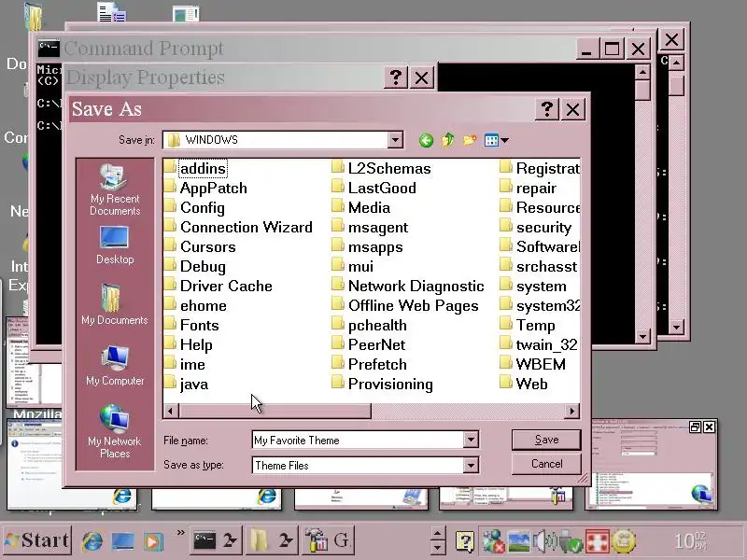747x560 pixels.
Task: Select the Temp folder
Action: pyautogui.click(x=528, y=325)
